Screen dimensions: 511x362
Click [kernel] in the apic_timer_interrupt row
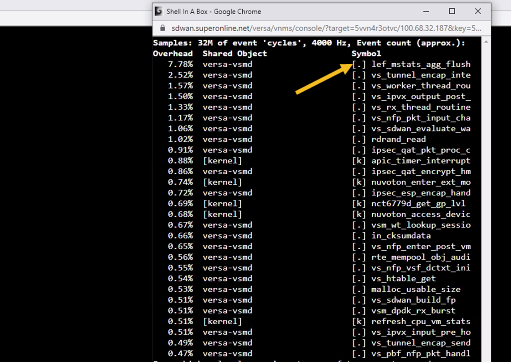tap(222, 161)
